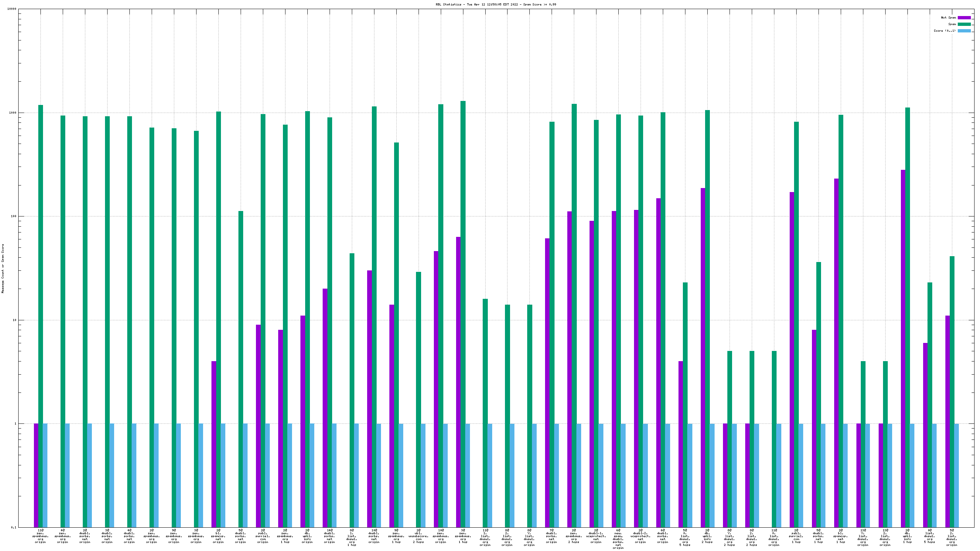Viewport: 980px width, 551px height.
Task: Click the 10000 y-axis tick label
Action: [x=12, y=9]
